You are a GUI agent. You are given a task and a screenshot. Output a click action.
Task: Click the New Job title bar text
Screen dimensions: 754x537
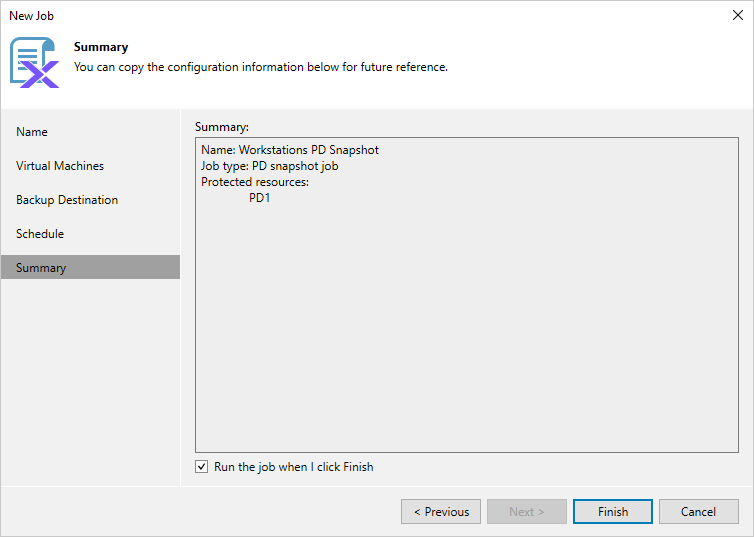click(x=32, y=16)
